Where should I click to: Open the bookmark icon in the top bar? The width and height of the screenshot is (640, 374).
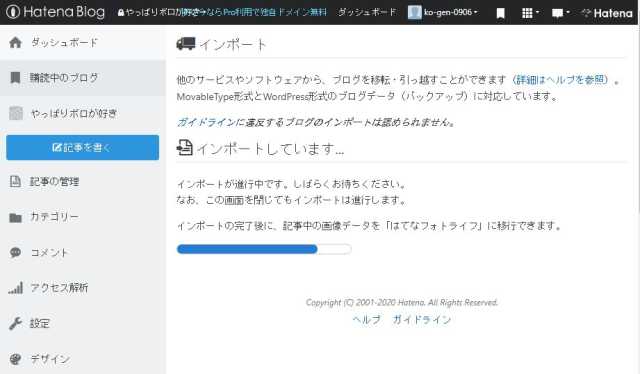click(x=500, y=13)
